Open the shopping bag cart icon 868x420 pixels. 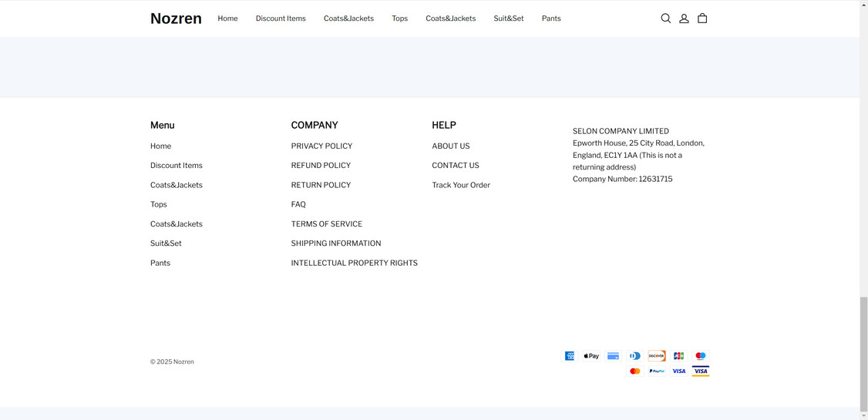[702, 18]
